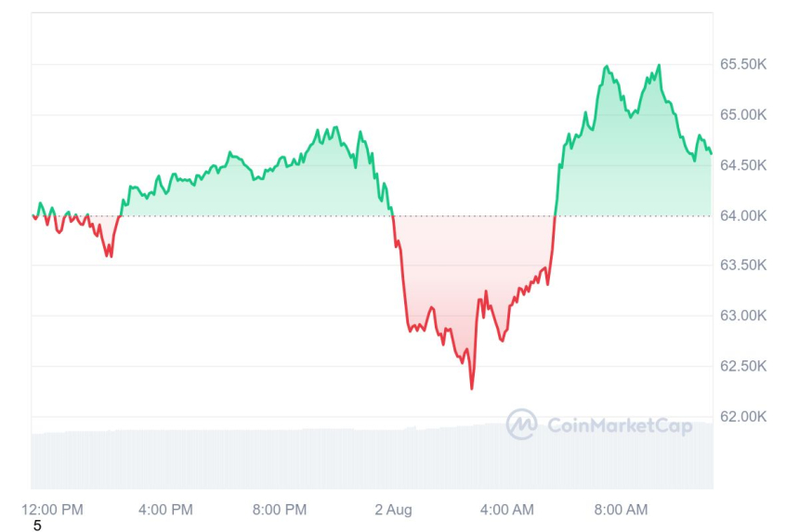This screenshot has height=532, width=799.
Task: Select the 65.00K price axis label
Action: coord(742,114)
